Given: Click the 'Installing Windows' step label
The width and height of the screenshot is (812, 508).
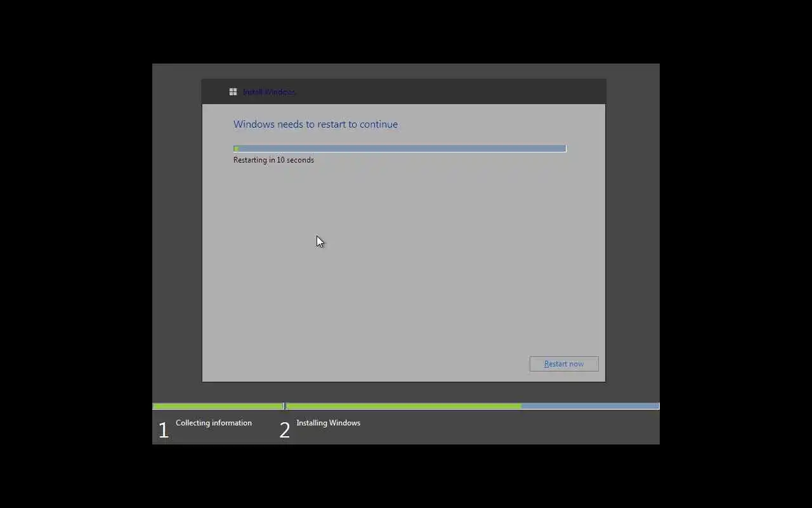Looking at the screenshot, I should (x=328, y=423).
